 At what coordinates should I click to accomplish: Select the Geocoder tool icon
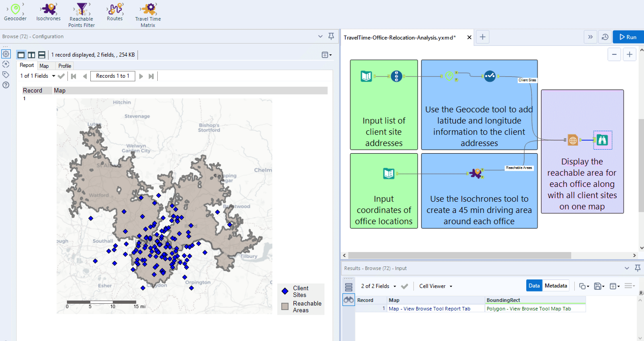click(x=15, y=9)
